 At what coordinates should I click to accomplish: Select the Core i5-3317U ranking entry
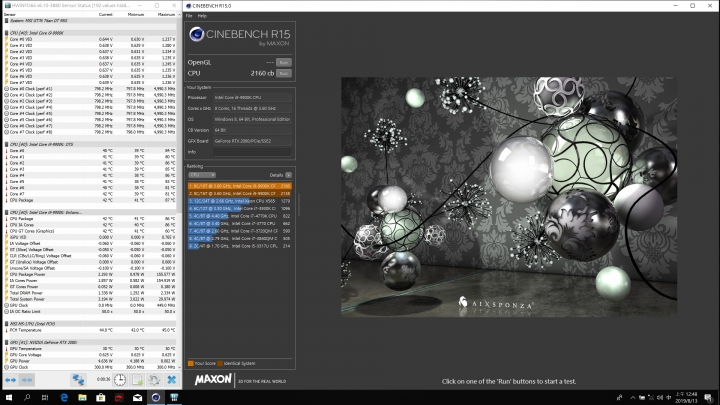point(239,246)
